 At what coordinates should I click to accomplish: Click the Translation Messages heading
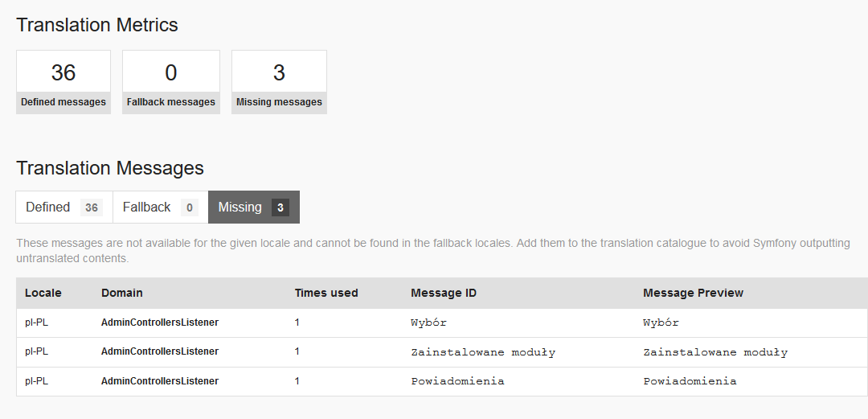110,168
